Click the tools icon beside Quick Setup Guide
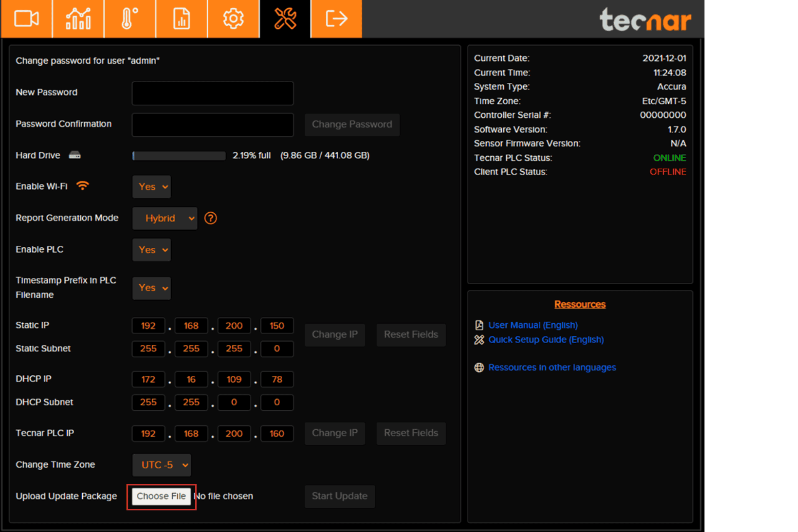798x532 pixels. 479,340
